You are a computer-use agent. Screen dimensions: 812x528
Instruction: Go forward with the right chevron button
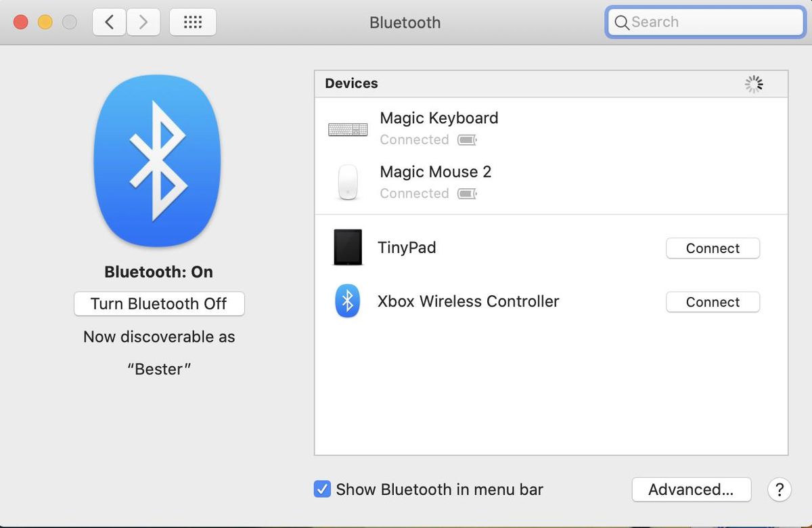tap(143, 22)
